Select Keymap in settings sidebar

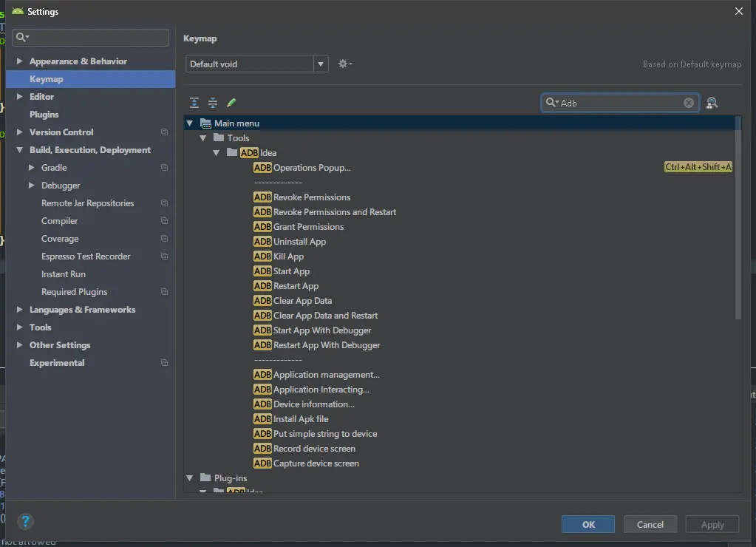pos(91,79)
